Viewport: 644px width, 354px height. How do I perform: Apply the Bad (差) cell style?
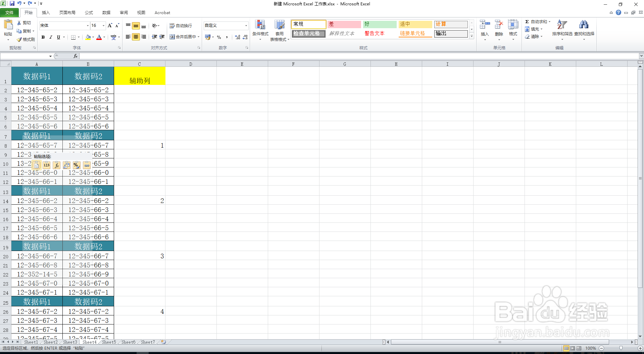[x=344, y=24]
